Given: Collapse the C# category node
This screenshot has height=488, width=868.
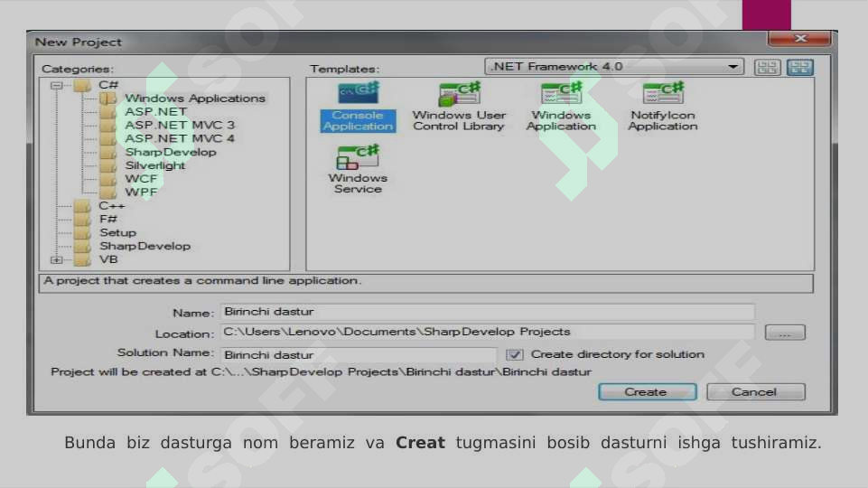Looking at the screenshot, I should (57, 85).
